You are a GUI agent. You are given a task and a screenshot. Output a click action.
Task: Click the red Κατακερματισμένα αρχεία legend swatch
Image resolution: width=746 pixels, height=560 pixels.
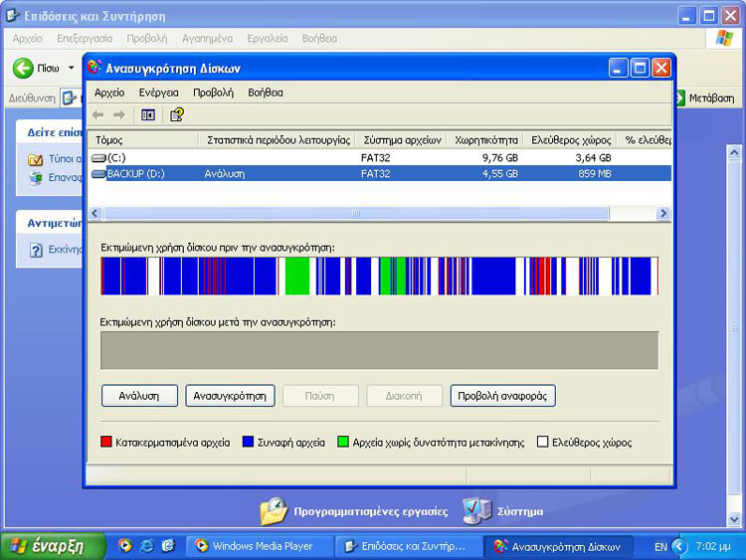pyautogui.click(x=106, y=442)
